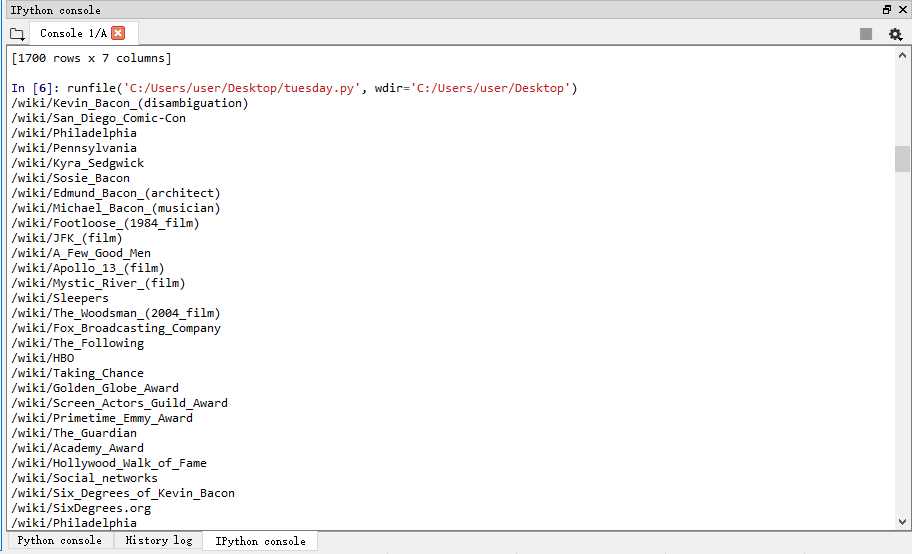
Task: Click /wiki/Hollywood_Walk_of_Fame line
Action: 109,463
